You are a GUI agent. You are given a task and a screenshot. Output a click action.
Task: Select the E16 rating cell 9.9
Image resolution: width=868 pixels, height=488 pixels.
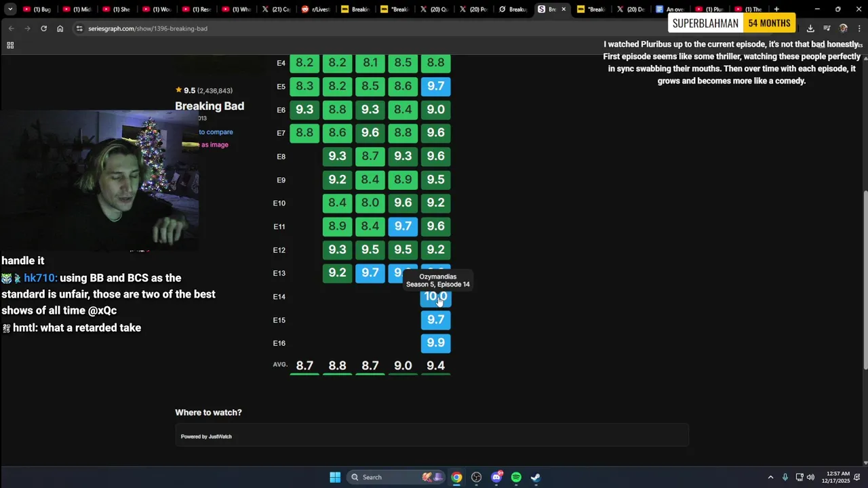435,343
